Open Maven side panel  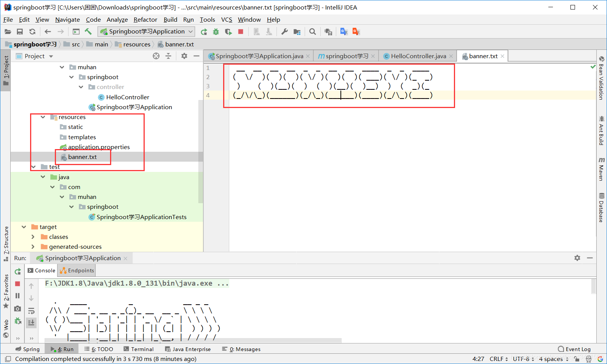pos(602,169)
